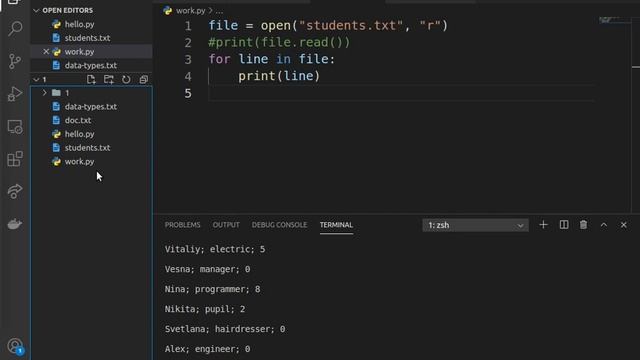Screen dimensions: 640x360
Task: Collapse the workspace folder 1 section
Action: point(36,79)
